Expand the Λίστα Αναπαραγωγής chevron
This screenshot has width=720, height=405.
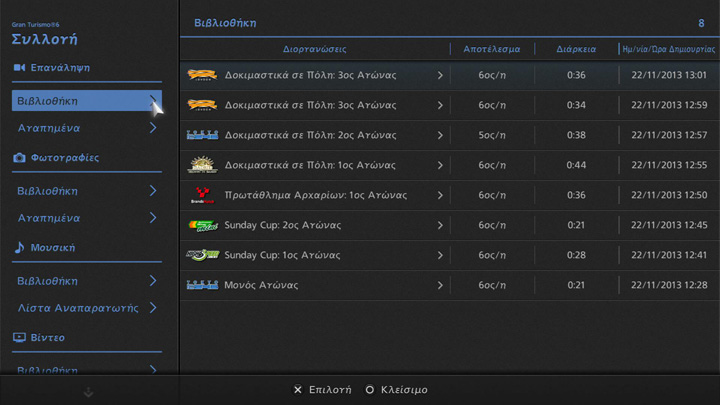point(153,308)
